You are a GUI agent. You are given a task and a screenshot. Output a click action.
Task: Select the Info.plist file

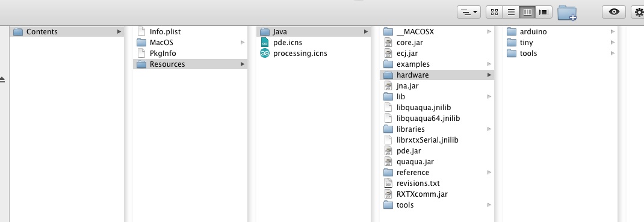(x=190, y=32)
